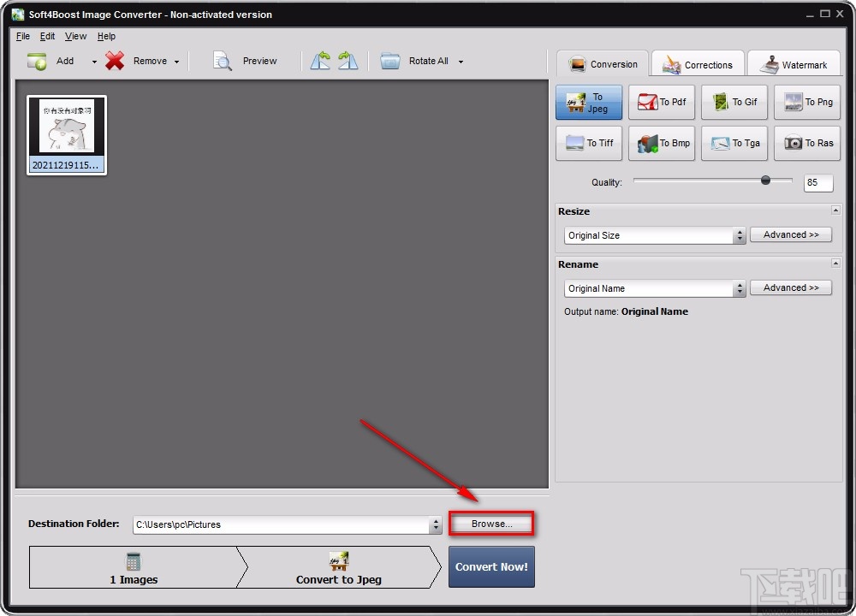The width and height of the screenshot is (856, 616).
Task: Open the Destination Folder path dropdown
Action: click(436, 524)
